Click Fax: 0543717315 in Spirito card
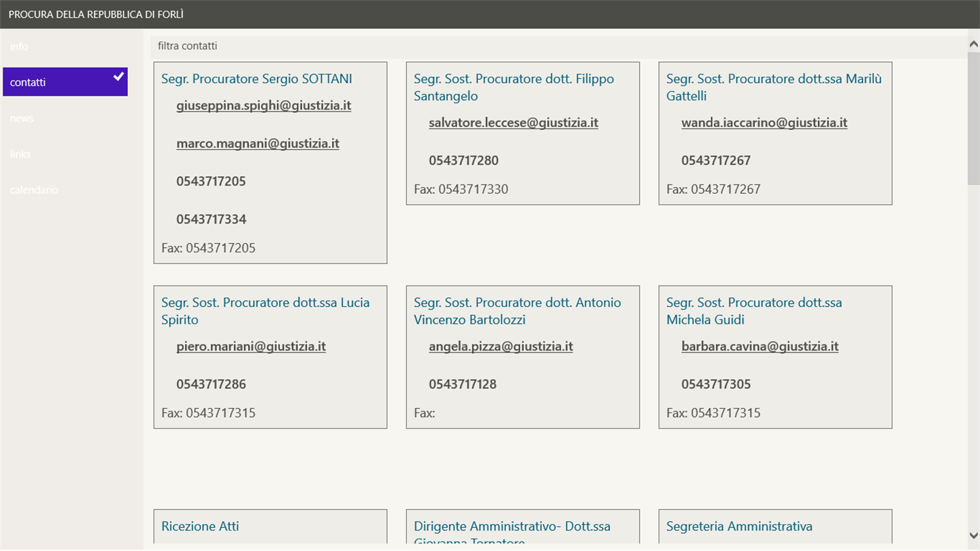 pyautogui.click(x=208, y=413)
